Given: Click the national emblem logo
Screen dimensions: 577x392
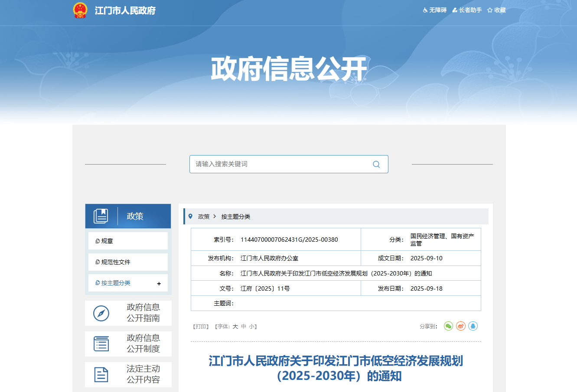Looking at the screenshot, I should 80,10.
